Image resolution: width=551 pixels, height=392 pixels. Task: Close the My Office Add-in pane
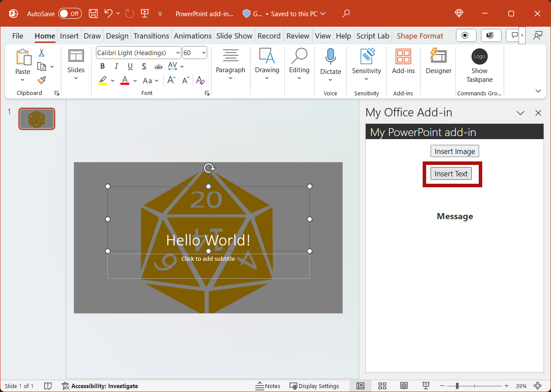coord(538,113)
